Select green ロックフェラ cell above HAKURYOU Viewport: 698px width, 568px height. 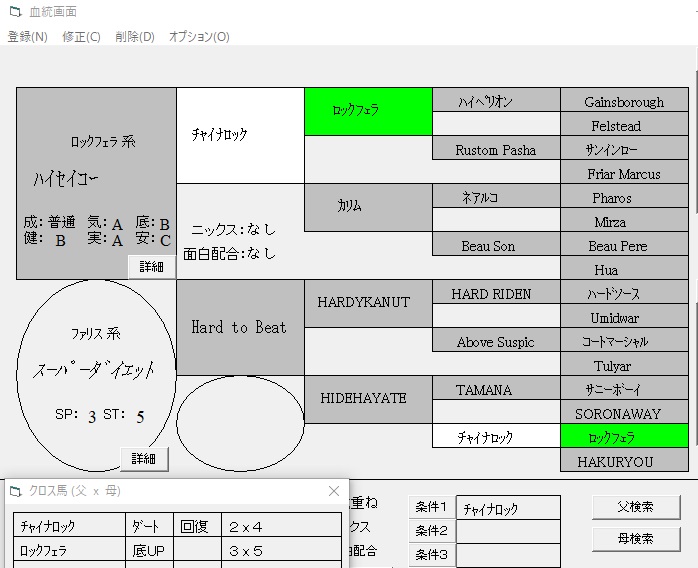coord(624,436)
